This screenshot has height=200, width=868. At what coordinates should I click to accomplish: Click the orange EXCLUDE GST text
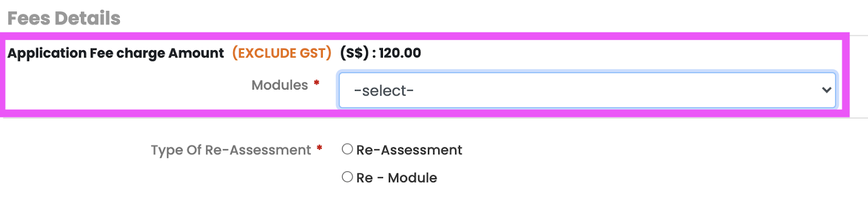(x=282, y=53)
